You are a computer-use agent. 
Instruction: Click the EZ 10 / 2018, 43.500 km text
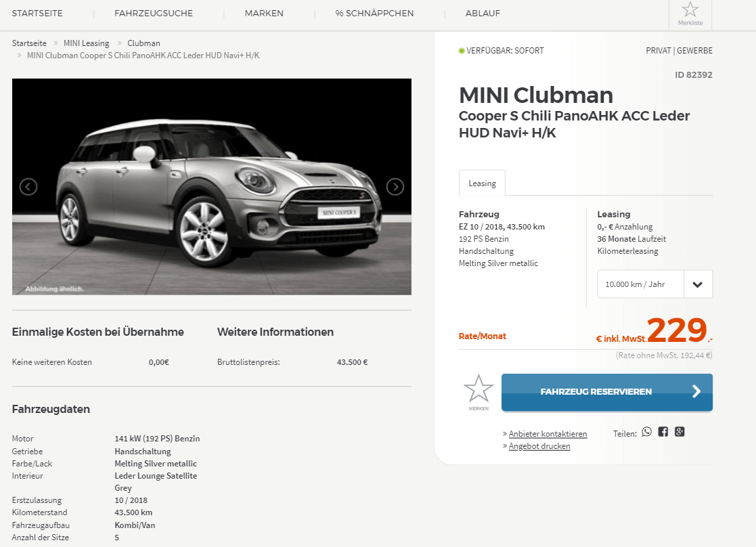point(502,227)
